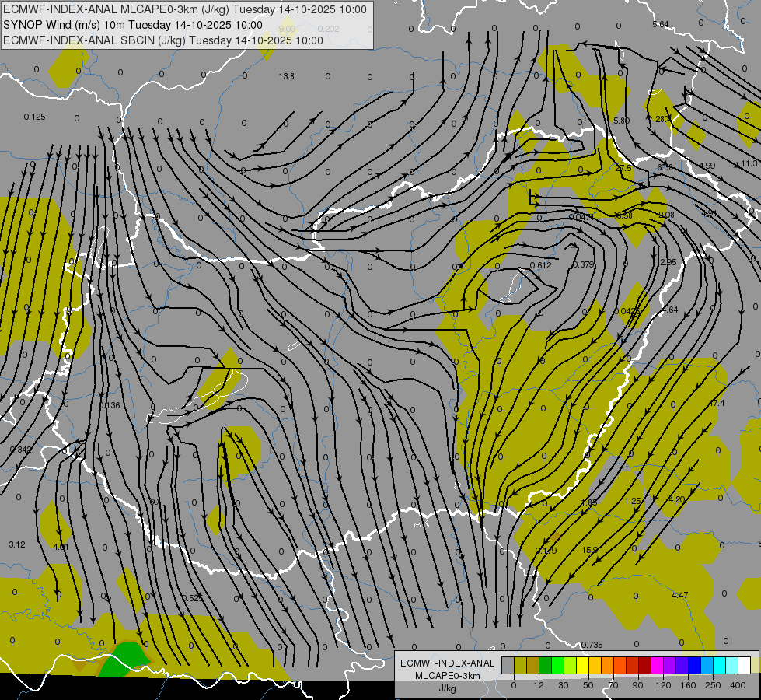Click the map value 0.342
This screenshot has width=761, height=700.
pos(21,450)
